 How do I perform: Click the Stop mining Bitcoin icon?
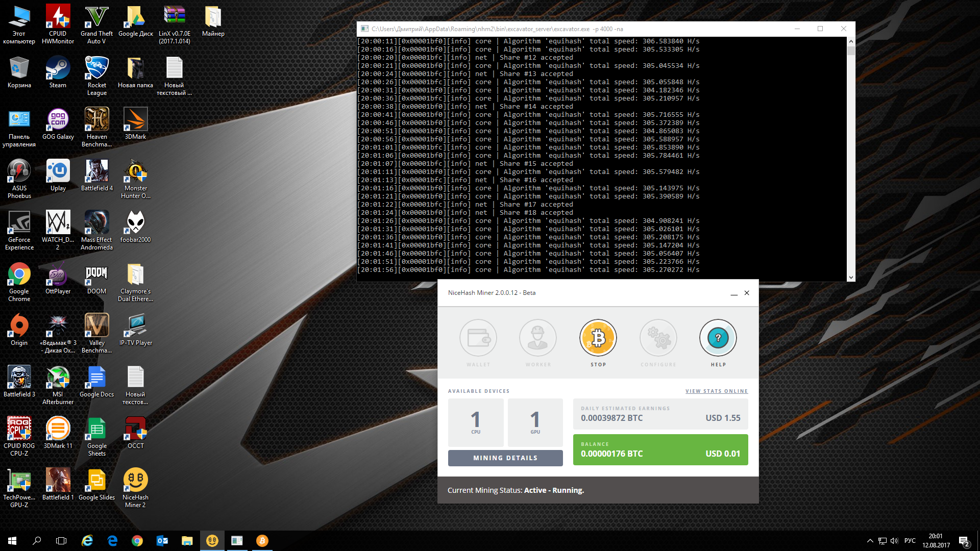[598, 338]
